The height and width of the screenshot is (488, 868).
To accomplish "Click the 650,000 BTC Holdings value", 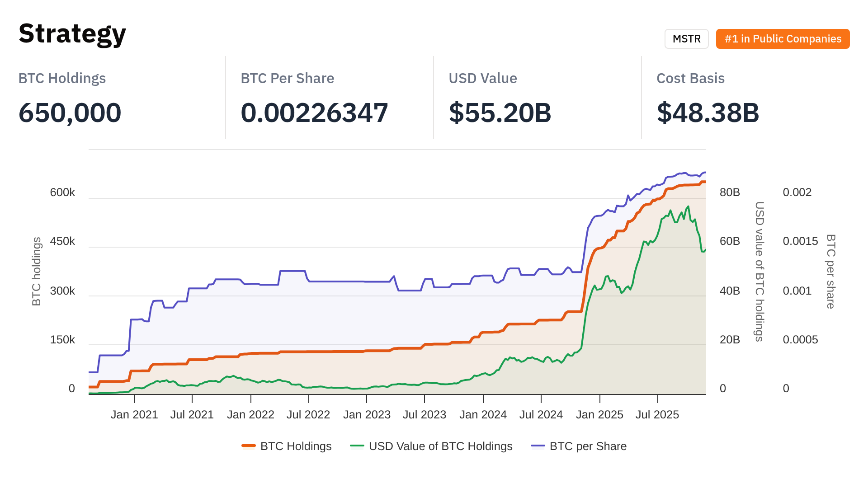I will click(x=70, y=113).
